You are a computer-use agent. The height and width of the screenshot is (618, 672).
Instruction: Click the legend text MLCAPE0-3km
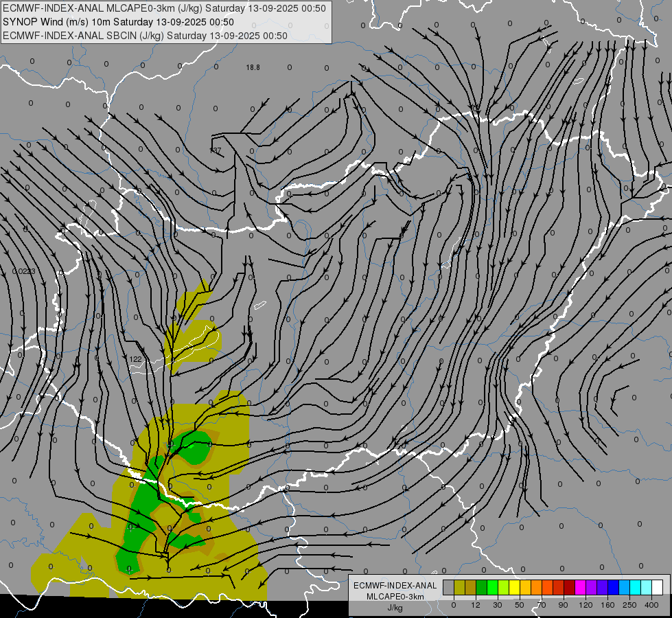coord(395,597)
